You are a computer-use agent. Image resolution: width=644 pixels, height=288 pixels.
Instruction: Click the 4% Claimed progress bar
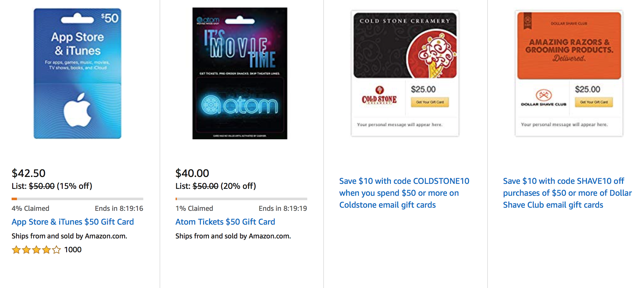[x=77, y=199]
